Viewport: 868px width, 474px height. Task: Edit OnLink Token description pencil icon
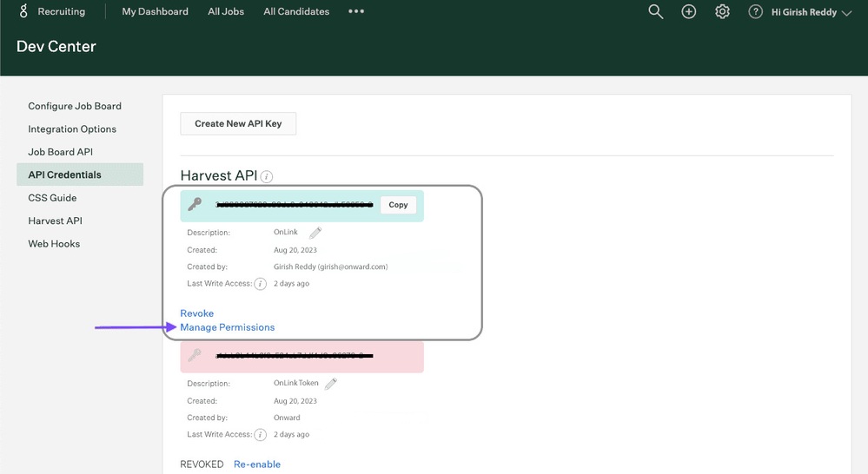330,384
